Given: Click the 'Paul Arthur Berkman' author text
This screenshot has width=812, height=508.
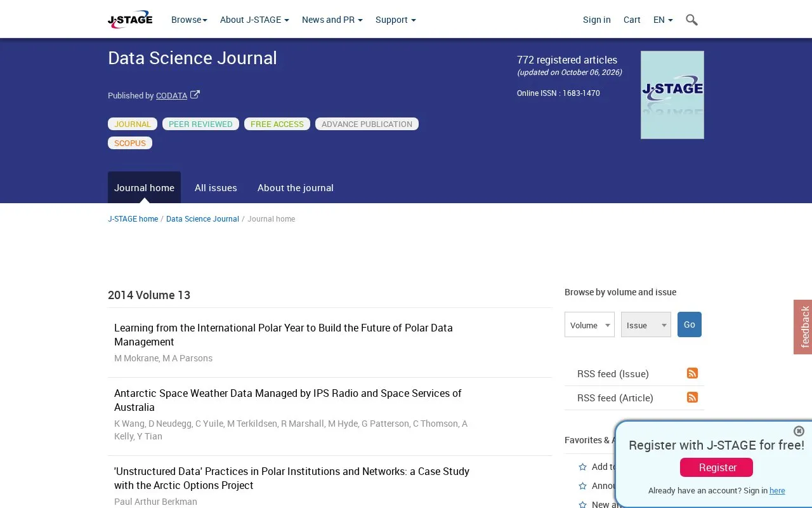Looking at the screenshot, I should [x=155, y=502].
